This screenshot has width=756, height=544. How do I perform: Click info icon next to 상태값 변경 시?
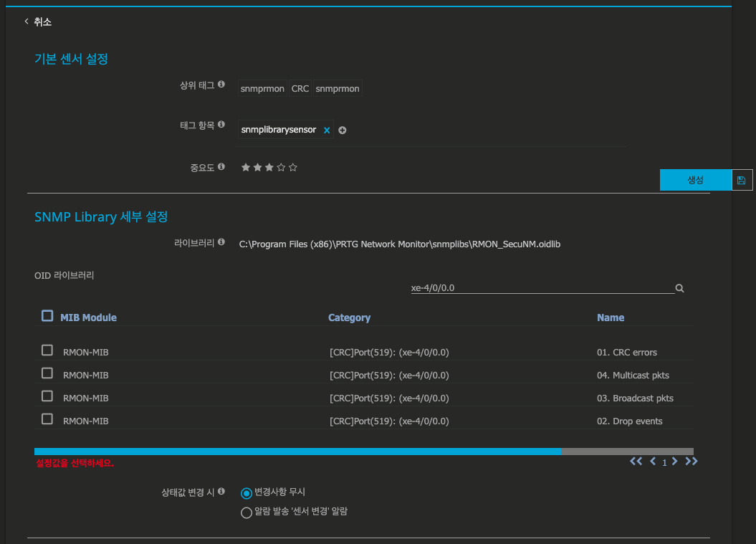point(221,492)
